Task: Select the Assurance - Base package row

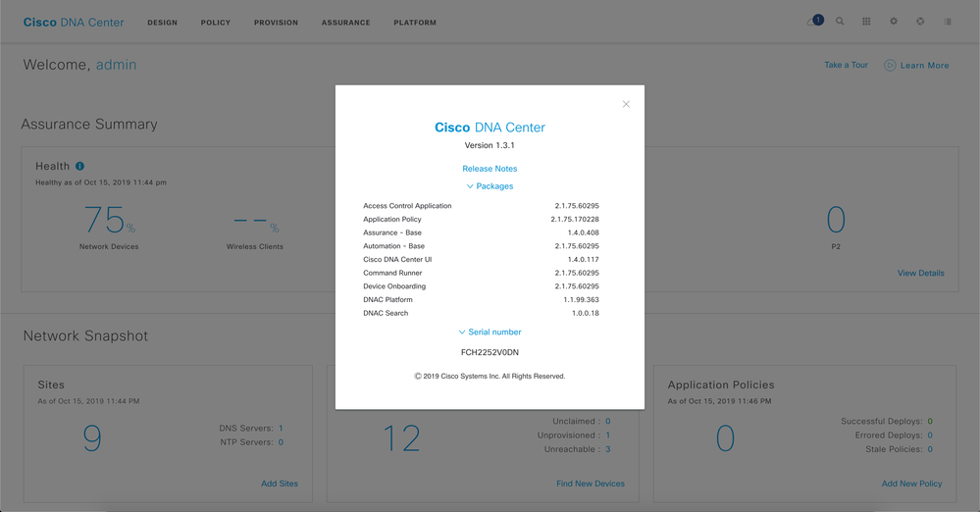Action: click(482, 232)
